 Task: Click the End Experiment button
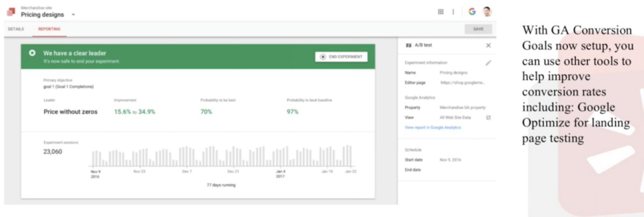(341, 56)
